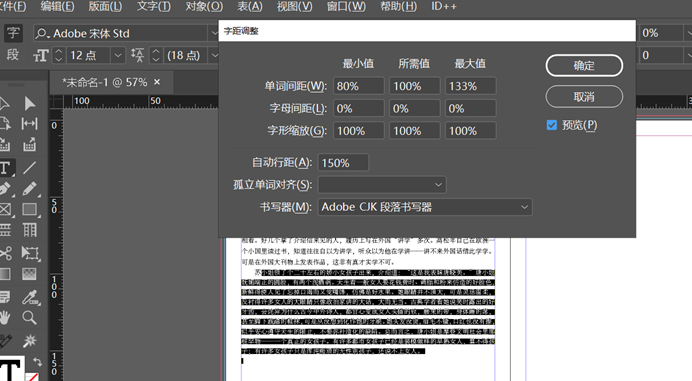This screenshot has width=692, height=381.
Task: Click the leading icon beside (18 点)
Action: (x=137, y=56)
